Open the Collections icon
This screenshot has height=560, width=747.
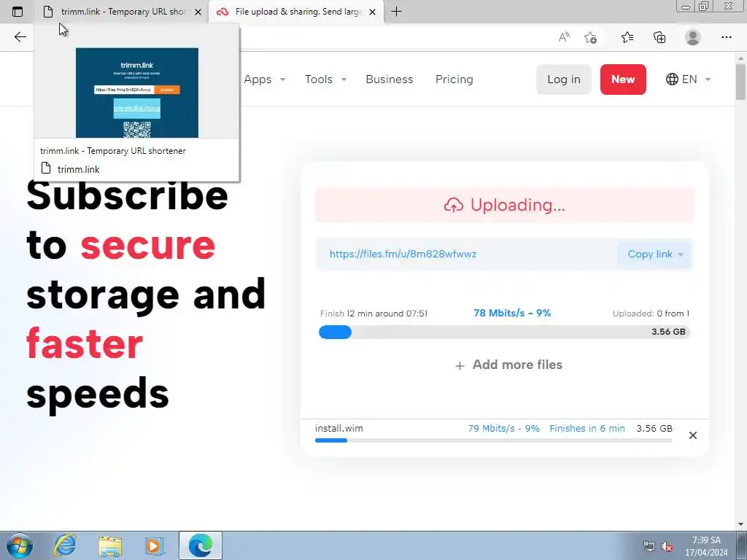pos(659,37)
